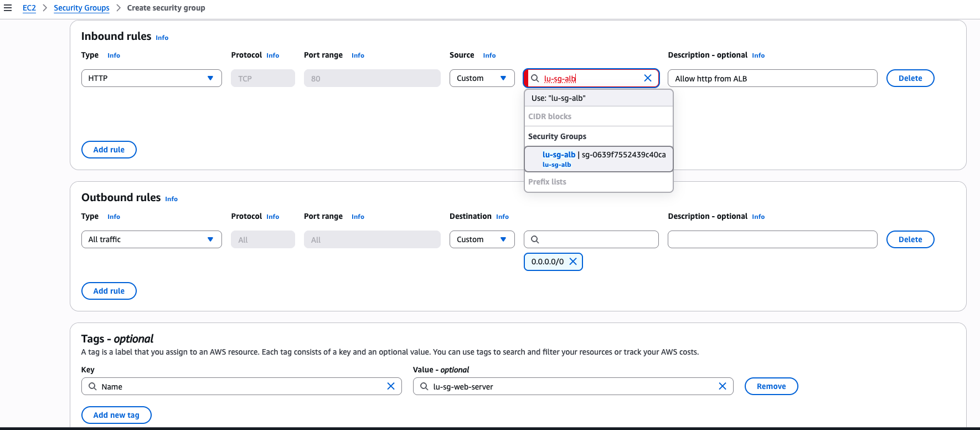The width and height of the screenshot is (980, 430).
Task: Click Add rule under Inbound rules
Action: (109, 150)
